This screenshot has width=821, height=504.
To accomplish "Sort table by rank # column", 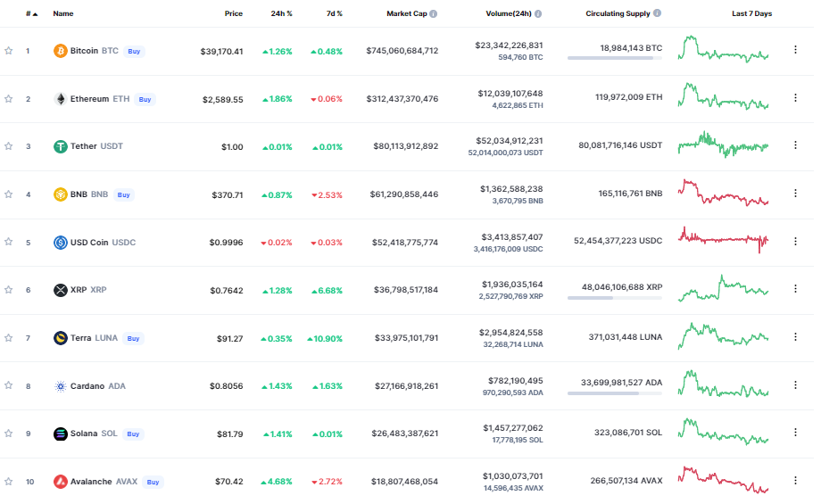I will point(31,13).
